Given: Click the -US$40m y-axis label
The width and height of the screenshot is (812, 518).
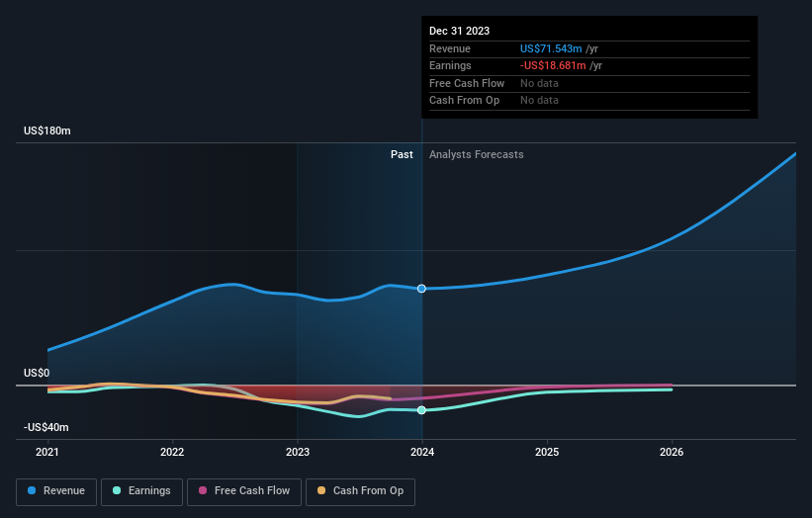Looking at the screenshot, I should coord(46,427).
